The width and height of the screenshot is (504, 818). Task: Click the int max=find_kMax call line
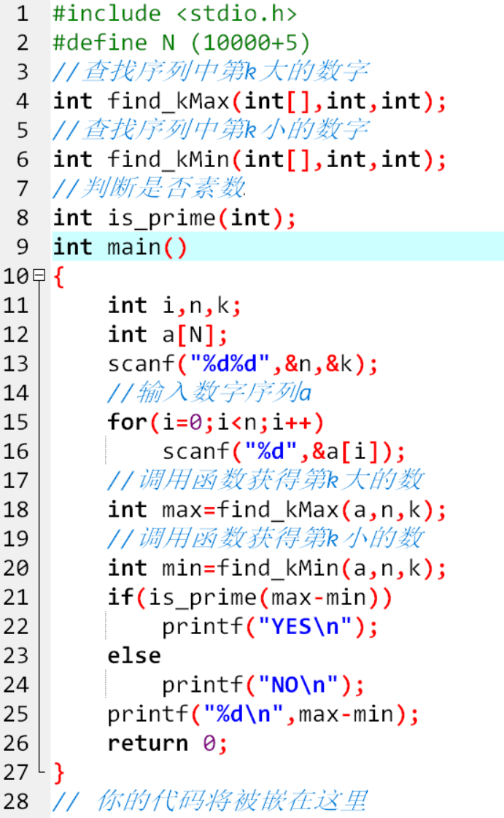point(277,510)
